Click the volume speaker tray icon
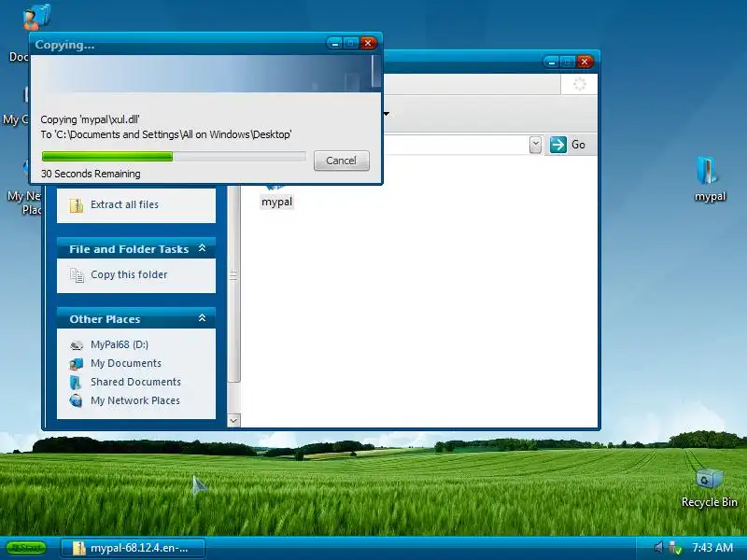Screen dimensions: 747x560 pyautogui.click(x=659, y=548)
